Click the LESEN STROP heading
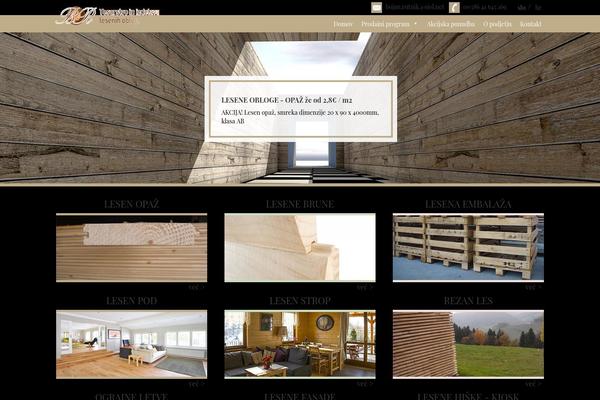The height and width of the screenshot is (400, 600). [x=300, y=301]
